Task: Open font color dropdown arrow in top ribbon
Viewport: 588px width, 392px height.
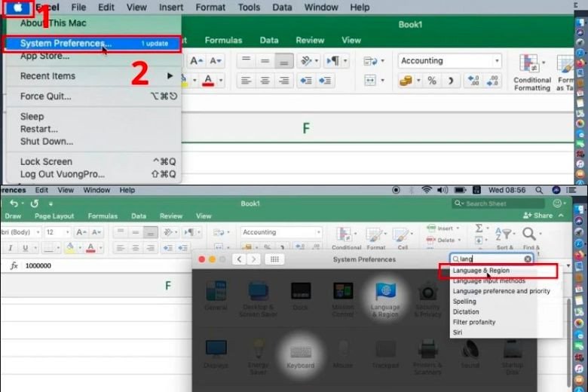Action: [x=221, y=81]
